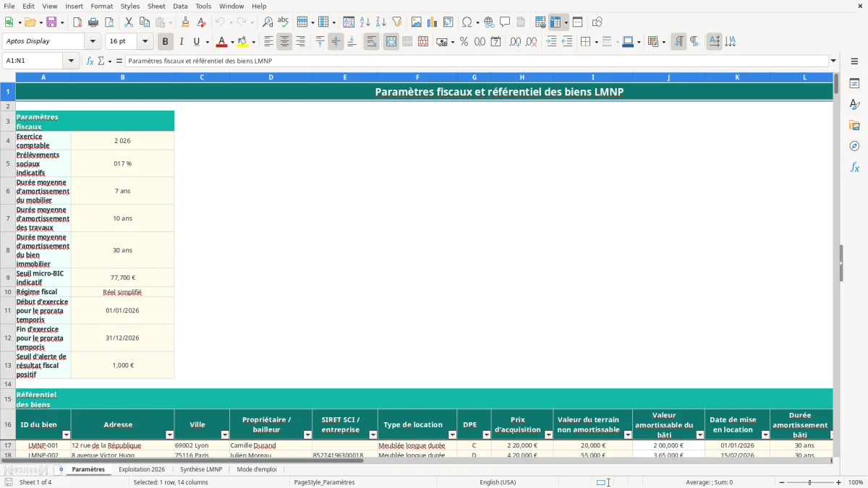Copy the selection with Copy icon
This screenshot has width=868, height=488.
145,22
